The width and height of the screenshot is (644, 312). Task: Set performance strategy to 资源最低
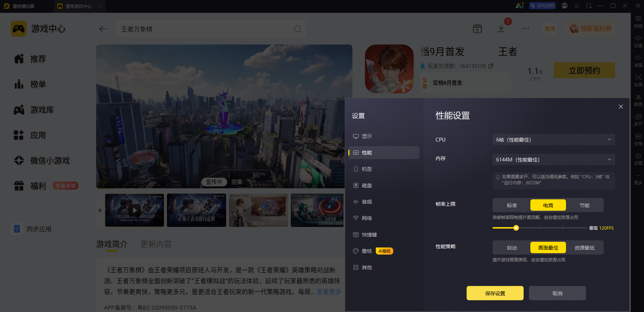tap(585, 248)
